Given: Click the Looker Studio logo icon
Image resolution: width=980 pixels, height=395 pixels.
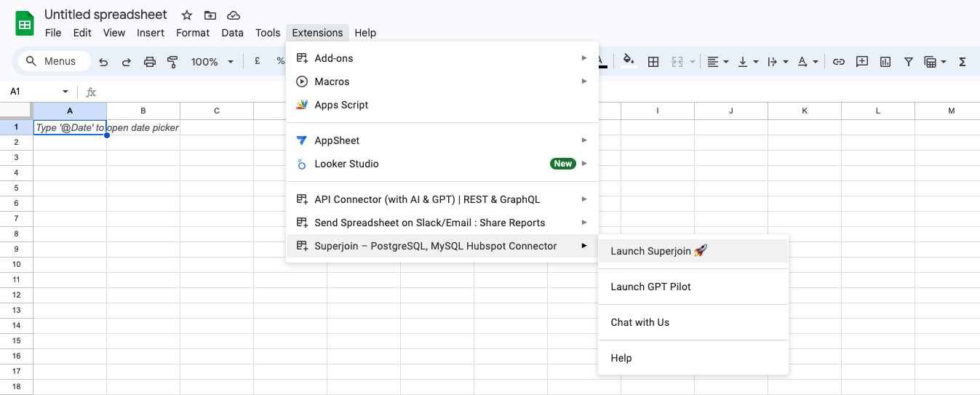Looking at the screenshot, I should [x=302, y=164].
